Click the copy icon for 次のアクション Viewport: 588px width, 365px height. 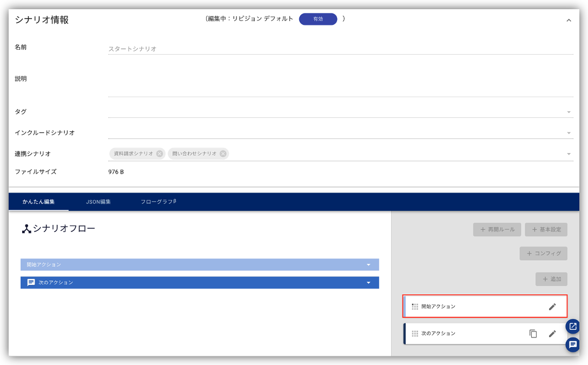coord(533,334)
